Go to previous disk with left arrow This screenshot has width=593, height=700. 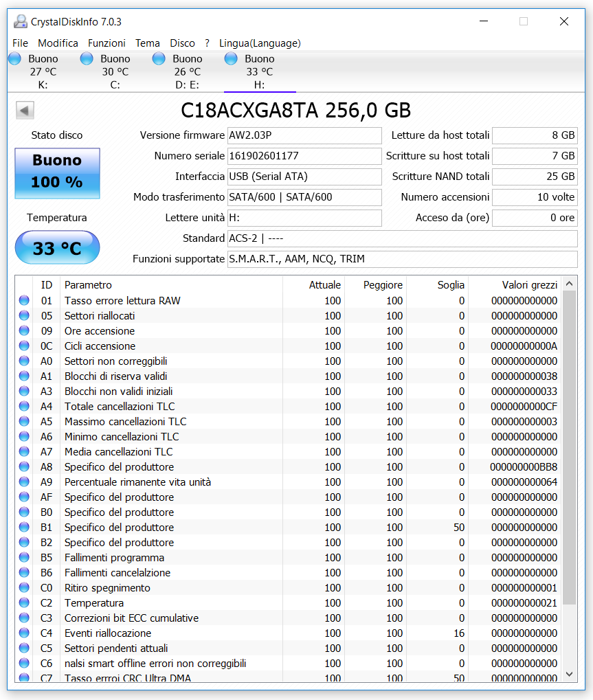click(25, 111)
